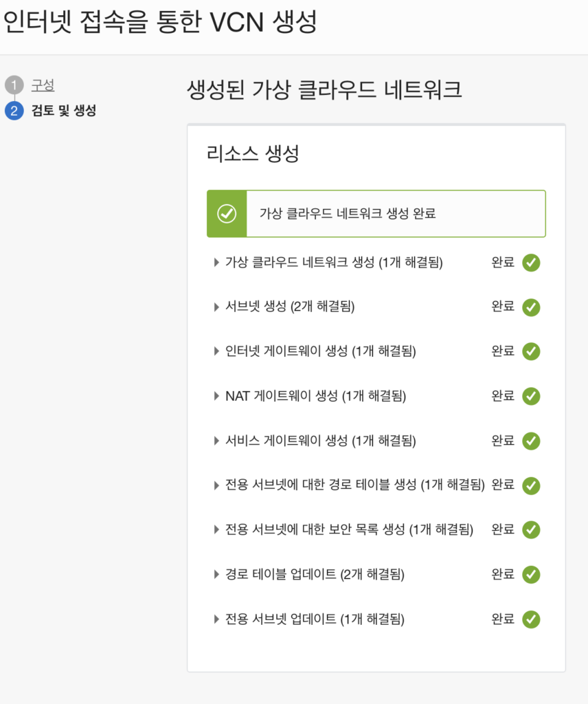The height and width of the screenshot is (704, 588).
Task: Expand the 서브넷 생성 (2개 해결됨) row
Action: pyautogui.click(x=216, y=307)
